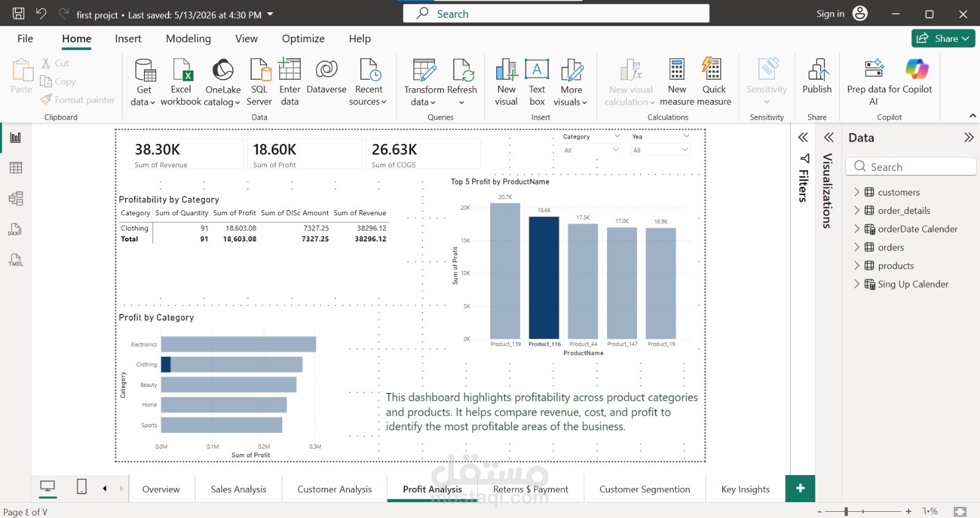
Task: Open OneLake catalog
Action: 223,83
